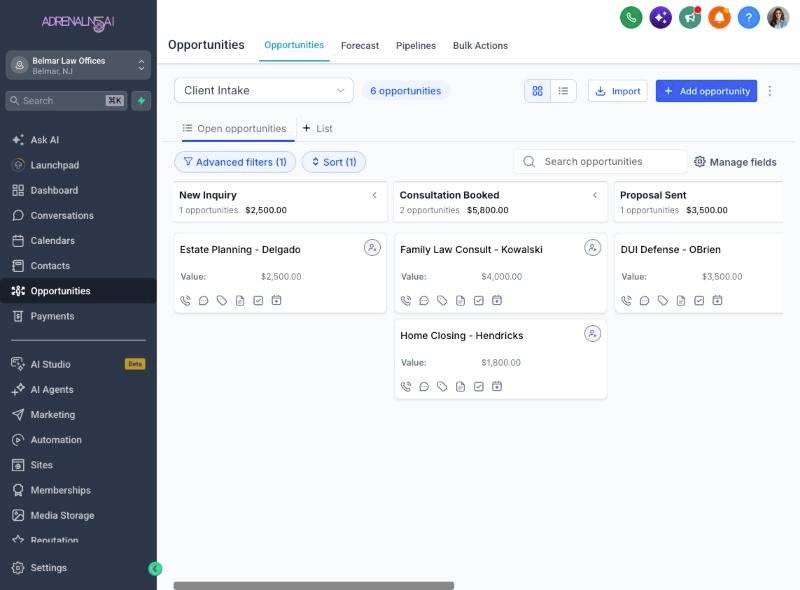Select the Open opportunities view tab
The width and height of the screenshot is (800, 590).
235,129
